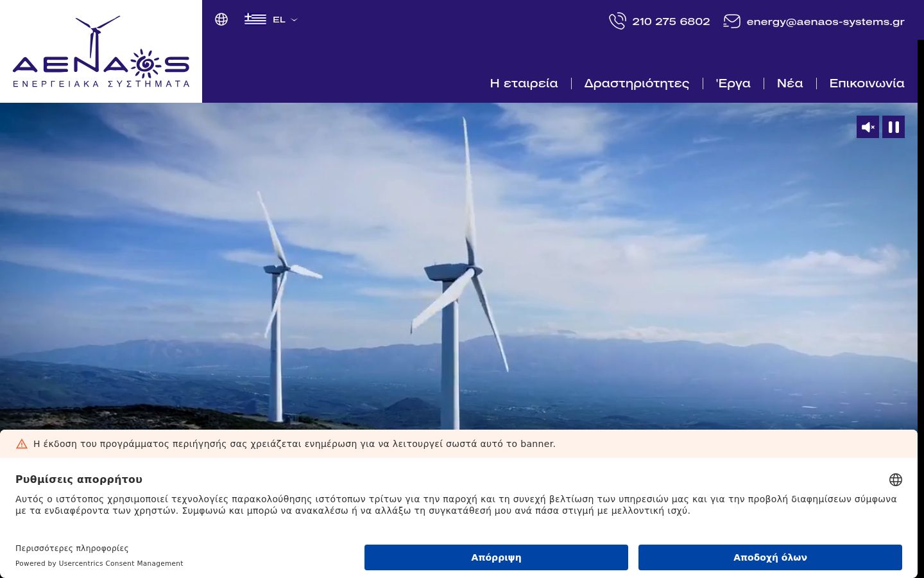Click the Απόρριψη button
This screenshot has width=924, height=578.
click(496, 557)
